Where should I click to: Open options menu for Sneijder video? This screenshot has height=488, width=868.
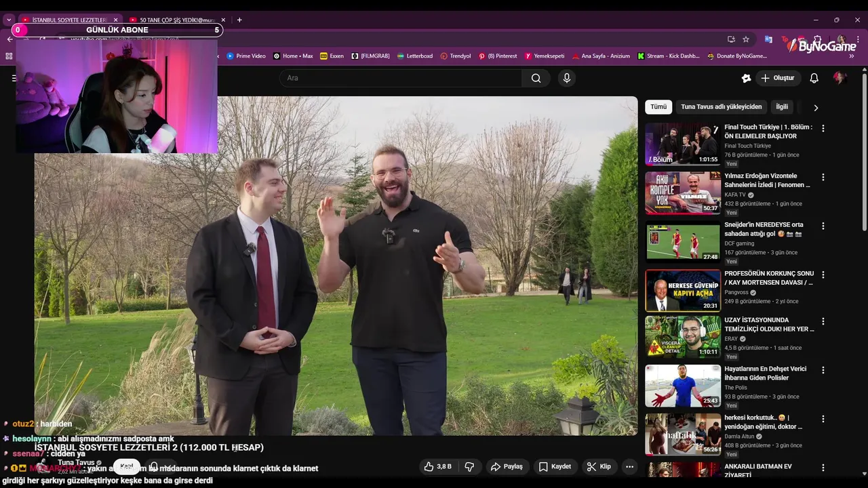click(x=823, y=226)
